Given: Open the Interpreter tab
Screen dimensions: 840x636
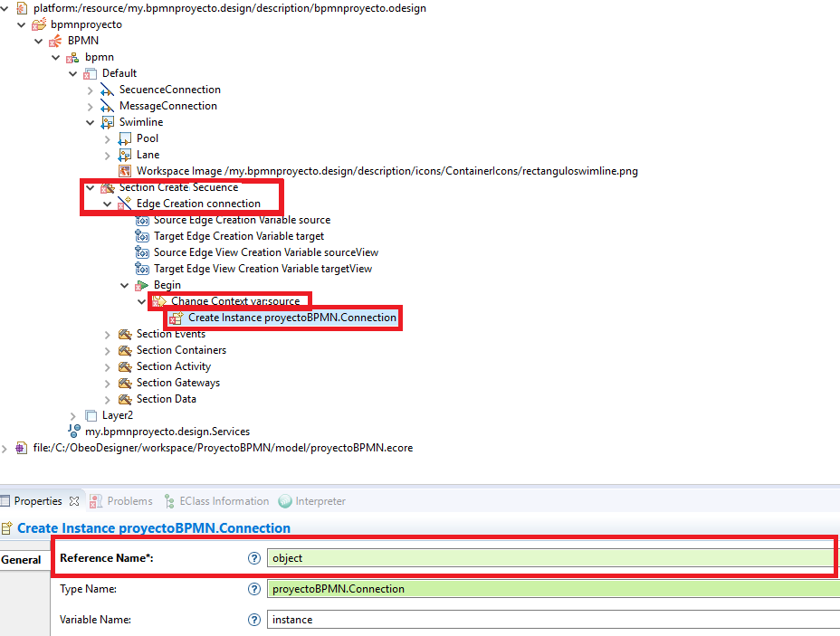Looking at the screenshot, I should pyautogui.click(x=312, y=501).
